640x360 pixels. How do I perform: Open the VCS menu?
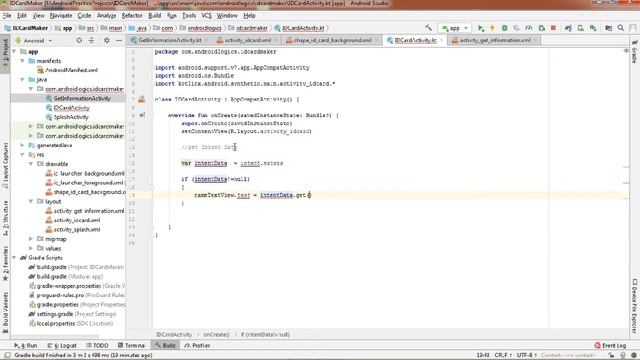point(207,16)
